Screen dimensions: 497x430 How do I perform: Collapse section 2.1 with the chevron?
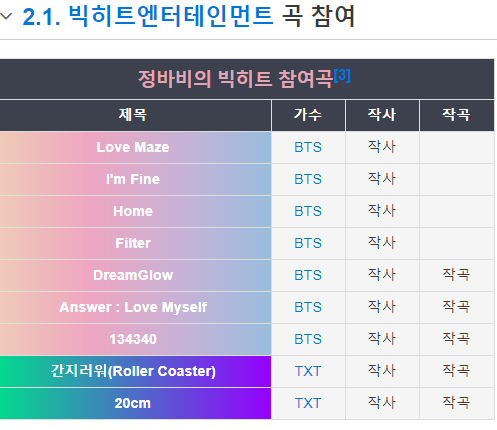click(6, 16)
